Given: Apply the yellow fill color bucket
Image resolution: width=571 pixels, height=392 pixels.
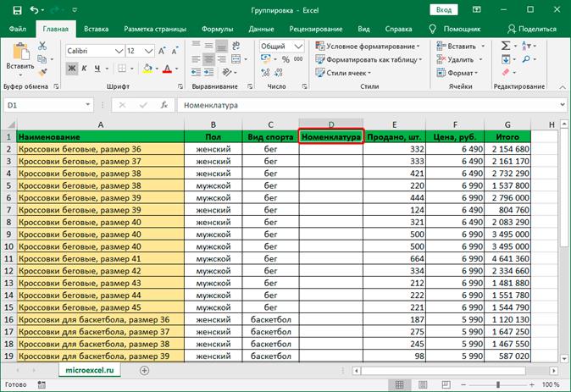Looking at the screenshot, I should [147, 69].
